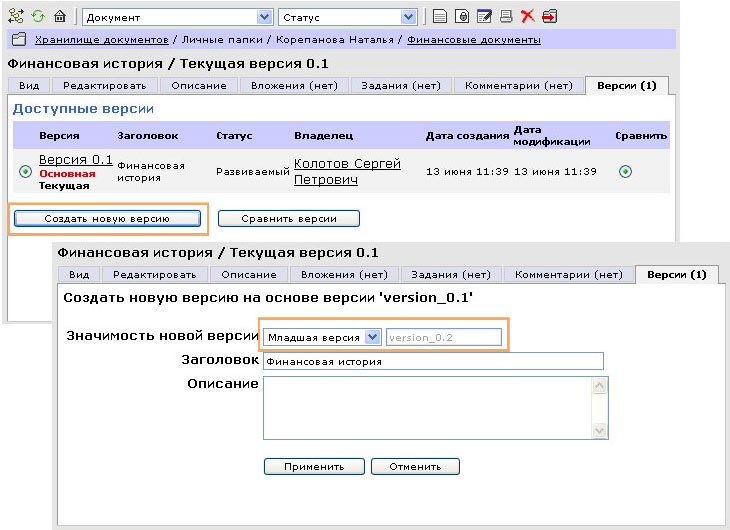Image resolution: width=730 pixels, height=530 pixels.
Task: Click the Дата модификации column header
Action: click(x=552, y=136)
